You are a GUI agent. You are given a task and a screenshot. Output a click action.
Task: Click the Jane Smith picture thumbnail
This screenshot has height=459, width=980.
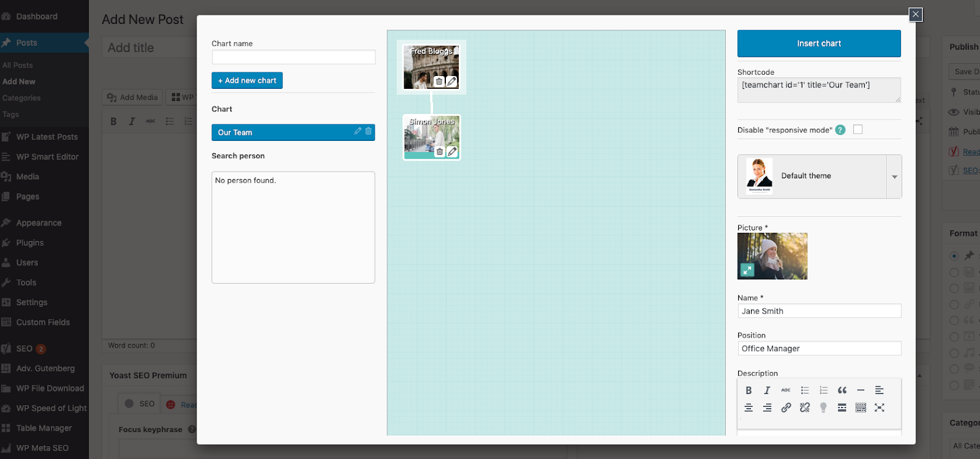click(772, 256)
